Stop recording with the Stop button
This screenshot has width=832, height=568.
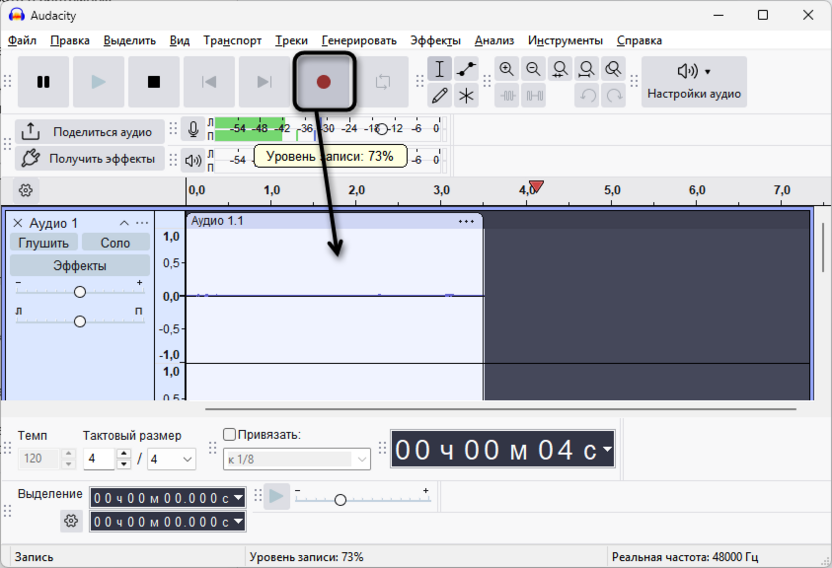(154, 82)
